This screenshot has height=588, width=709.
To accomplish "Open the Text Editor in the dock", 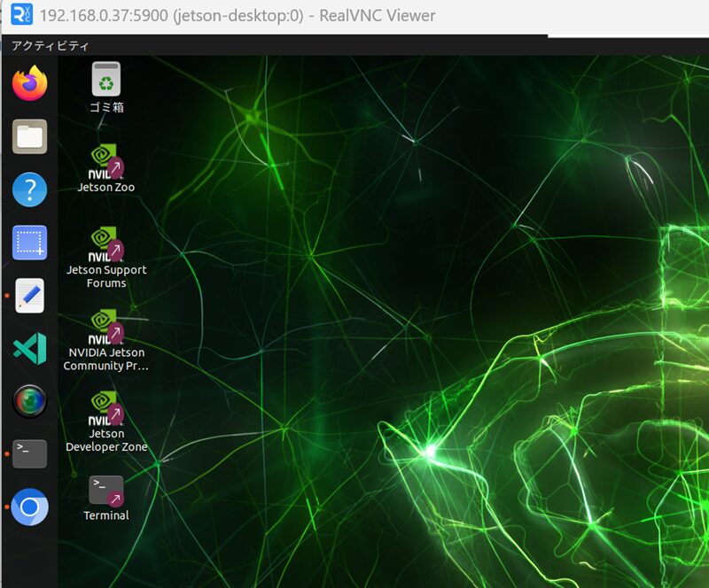I will (29, 296).
